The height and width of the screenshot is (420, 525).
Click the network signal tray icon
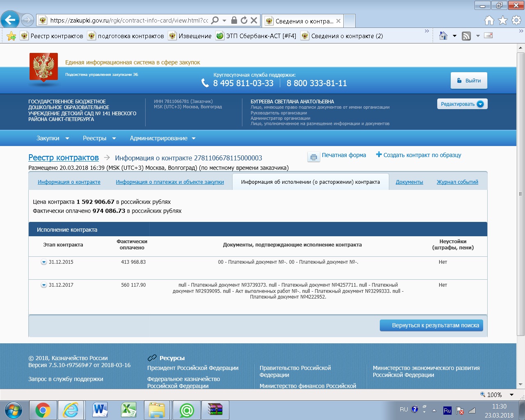tap(472, 411)
